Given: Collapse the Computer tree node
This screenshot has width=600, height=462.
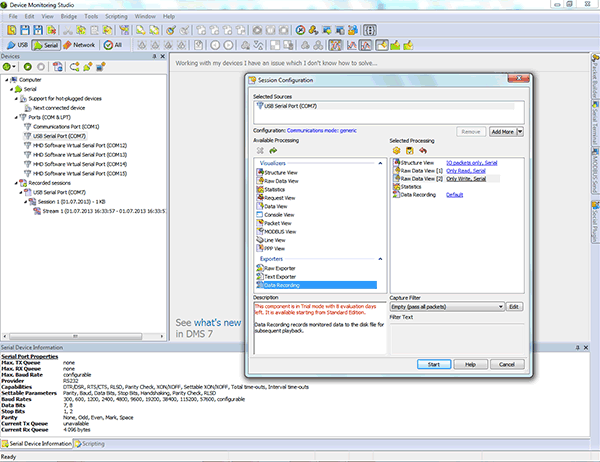Looking at the screenshot, I should 7,80.
